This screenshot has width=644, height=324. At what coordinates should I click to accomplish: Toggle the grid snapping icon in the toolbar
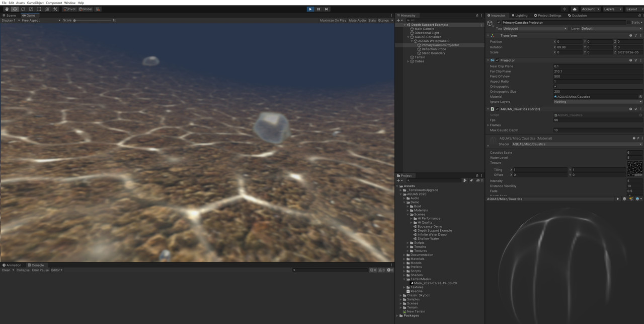click(98, 9)
